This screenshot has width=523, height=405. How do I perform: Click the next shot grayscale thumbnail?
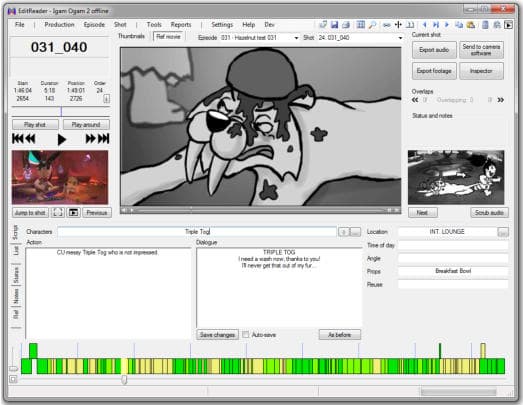(456, 177)
